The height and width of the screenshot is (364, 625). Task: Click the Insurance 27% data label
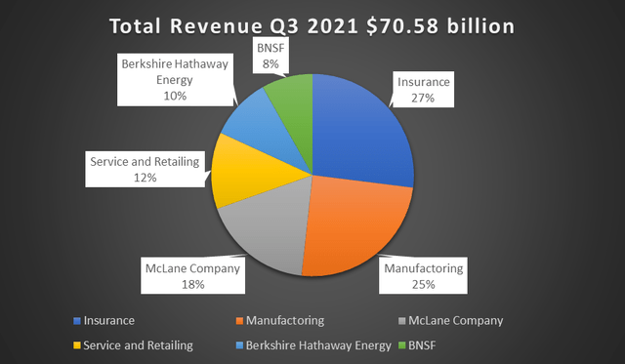click(423, 90)
